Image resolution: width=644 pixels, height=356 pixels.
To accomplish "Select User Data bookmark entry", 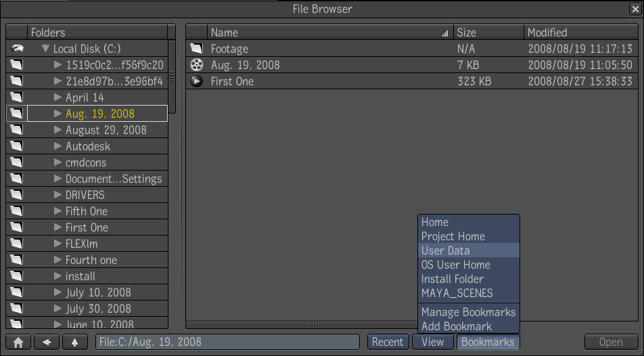I will (469, 250).
